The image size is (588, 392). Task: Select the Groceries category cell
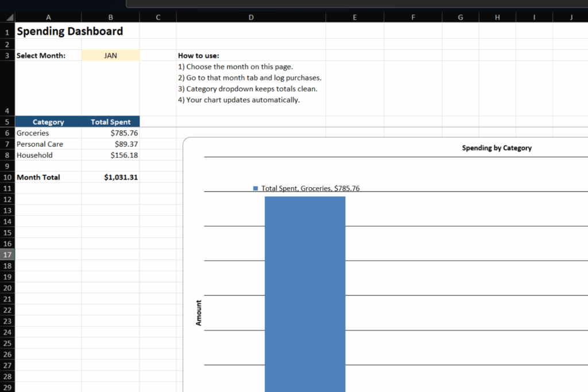click(x=33, y=133)
